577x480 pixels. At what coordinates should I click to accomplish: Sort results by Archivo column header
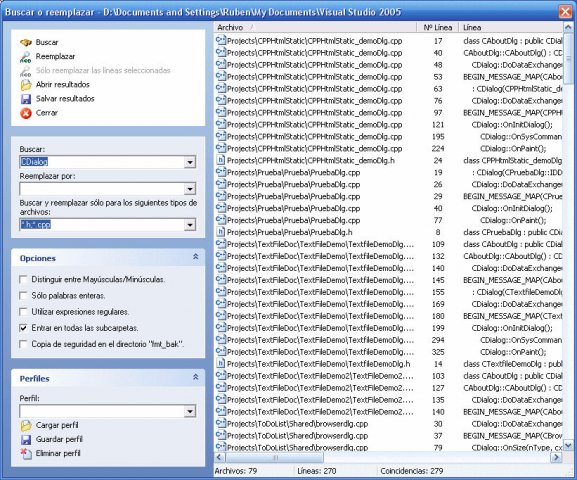click(315, 28)
